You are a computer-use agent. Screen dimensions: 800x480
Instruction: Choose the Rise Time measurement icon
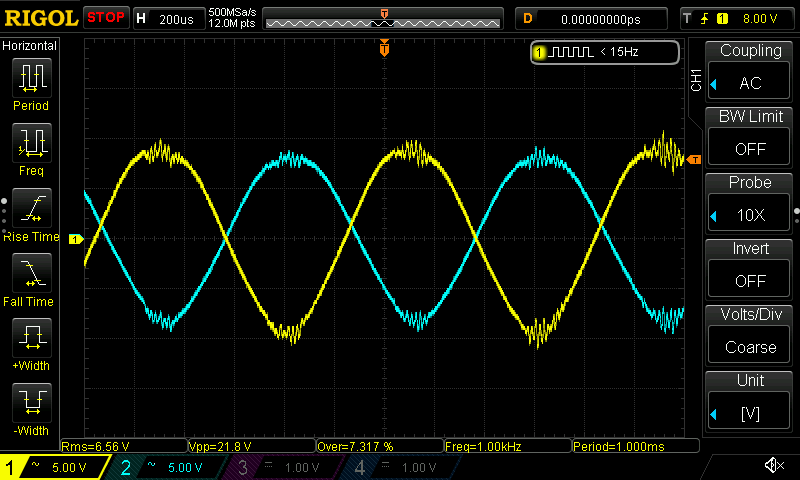point(31,209)
